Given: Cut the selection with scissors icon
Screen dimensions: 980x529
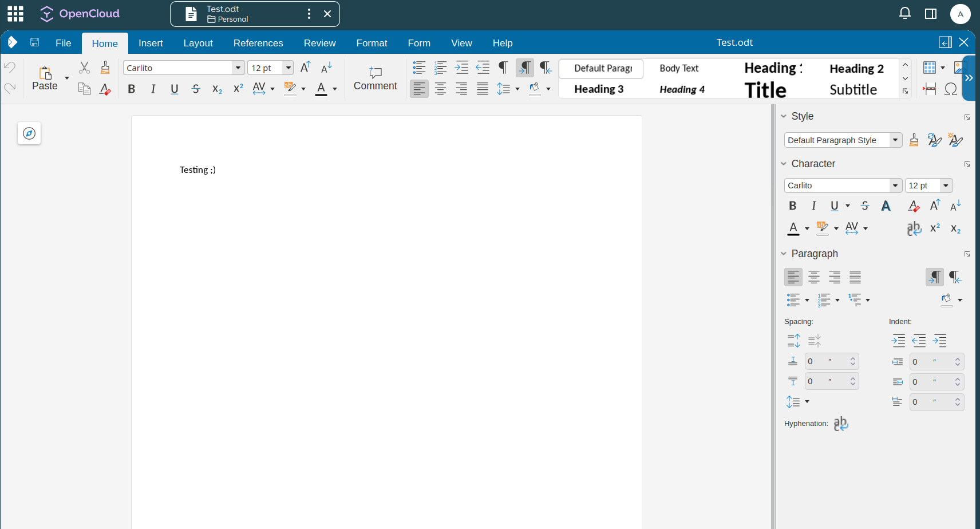Looking at the screenshot, I should (84, 68).
